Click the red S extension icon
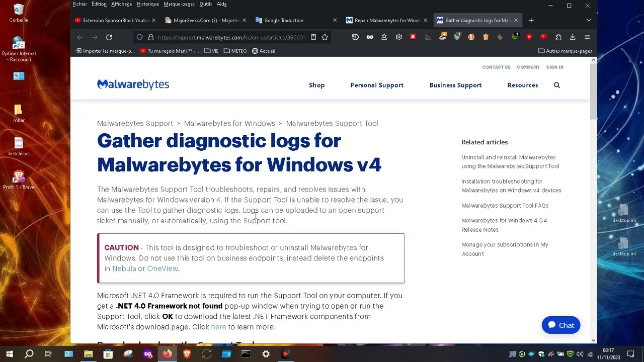644x362 pixels. coord(413,37)
